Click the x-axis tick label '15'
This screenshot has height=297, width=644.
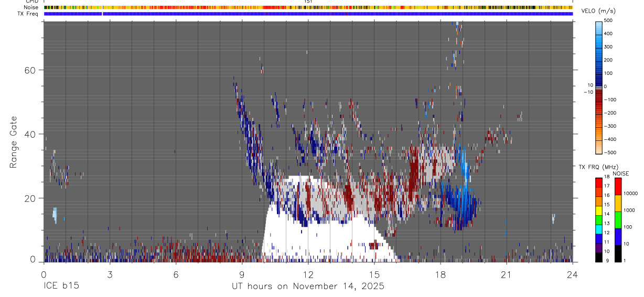pyautogui.click(x=374, y=274)
